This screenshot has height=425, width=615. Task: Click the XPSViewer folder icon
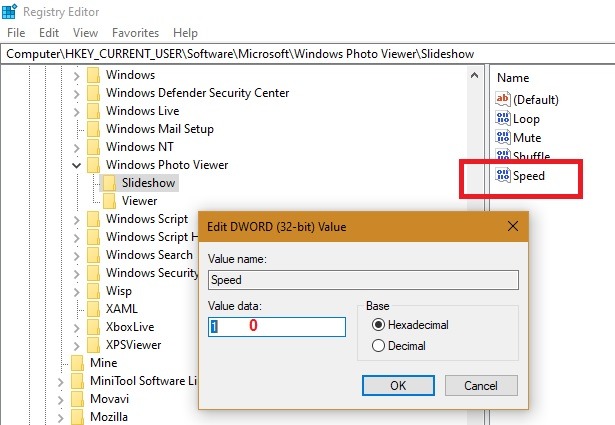click(x=93, y=345)
